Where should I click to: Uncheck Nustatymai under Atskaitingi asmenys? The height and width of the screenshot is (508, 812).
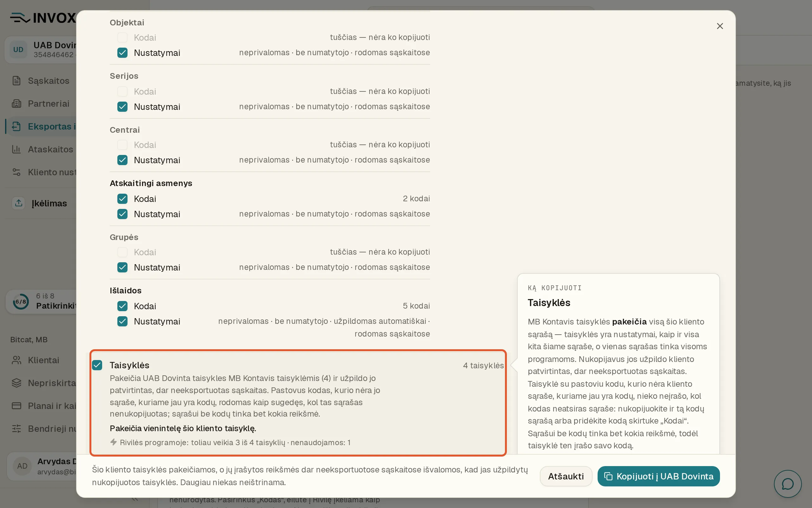pyautogui.click(x=122, y=214)
